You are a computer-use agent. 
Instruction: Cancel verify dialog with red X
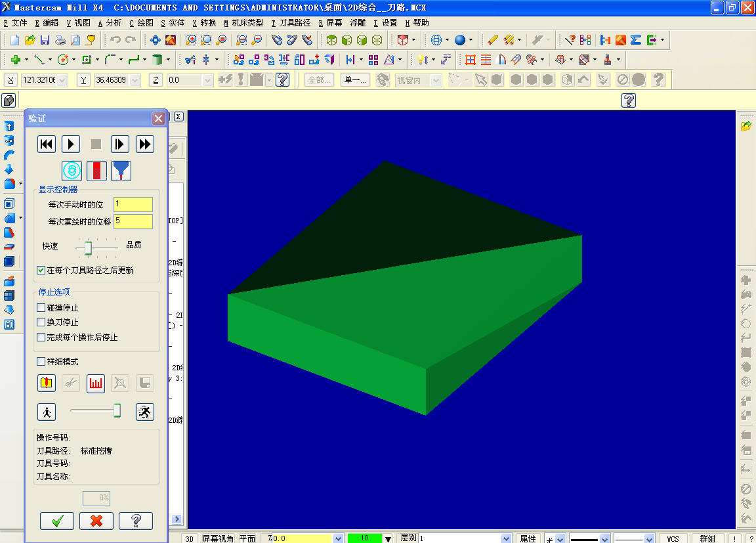click(x=96, y=521)
